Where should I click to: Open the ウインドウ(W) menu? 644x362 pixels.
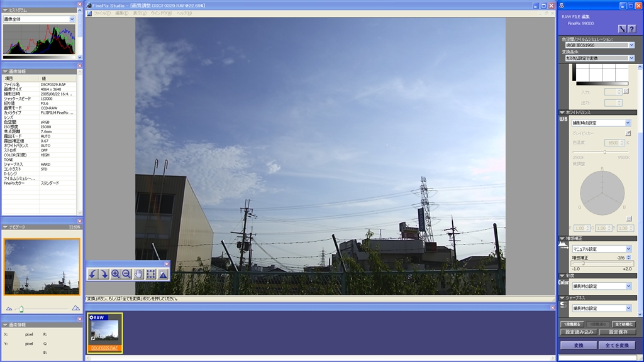point(162,13)
